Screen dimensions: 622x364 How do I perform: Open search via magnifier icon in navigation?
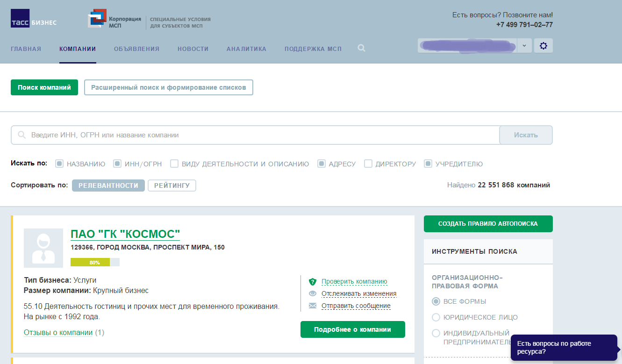coord(361,48)
